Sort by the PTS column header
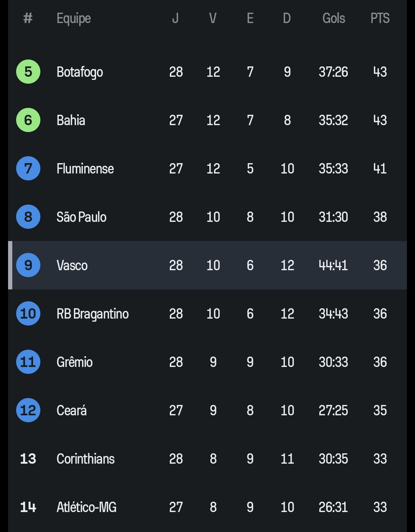This screenshot has height=532, width=415. [x=380, y=18]
